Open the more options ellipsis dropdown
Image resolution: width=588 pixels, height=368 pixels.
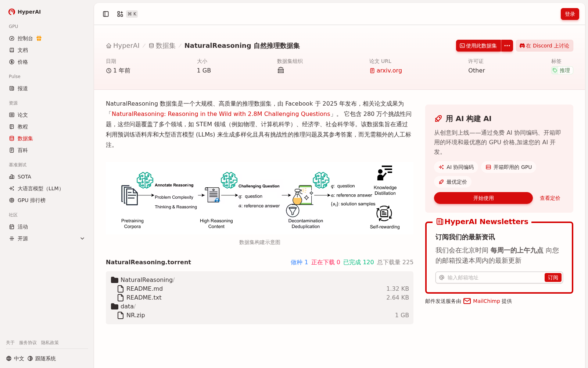[507, 46]
